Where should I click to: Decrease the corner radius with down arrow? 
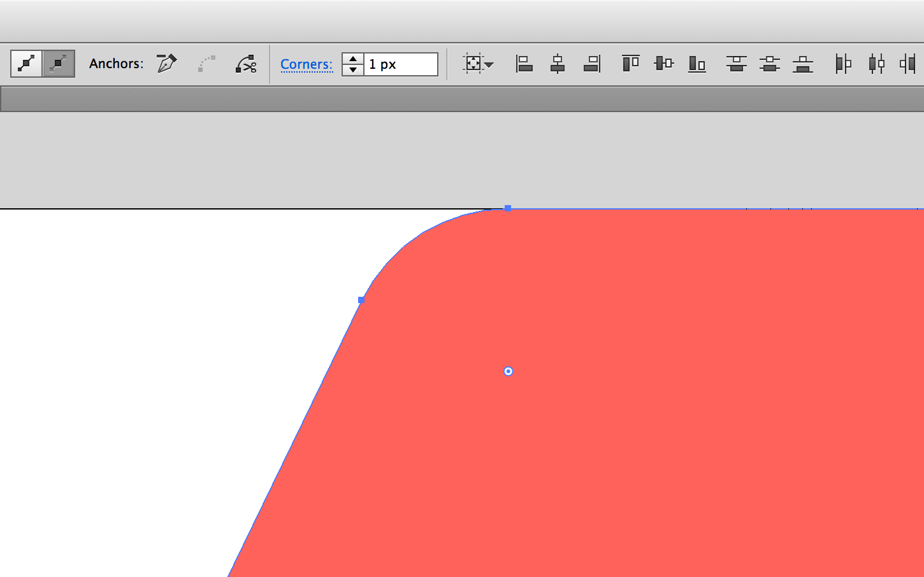pos(353,69)
